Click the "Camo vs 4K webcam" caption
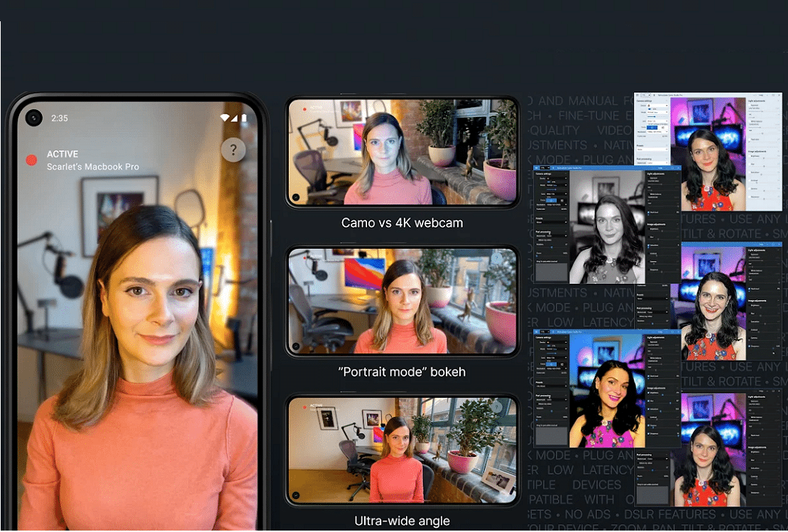The image size is (788, 532). click(x=402, y=223)
